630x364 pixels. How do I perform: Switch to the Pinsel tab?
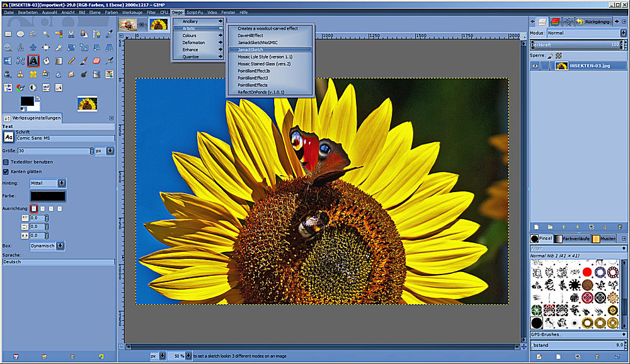pyautogui.click(x=541, y=239)
